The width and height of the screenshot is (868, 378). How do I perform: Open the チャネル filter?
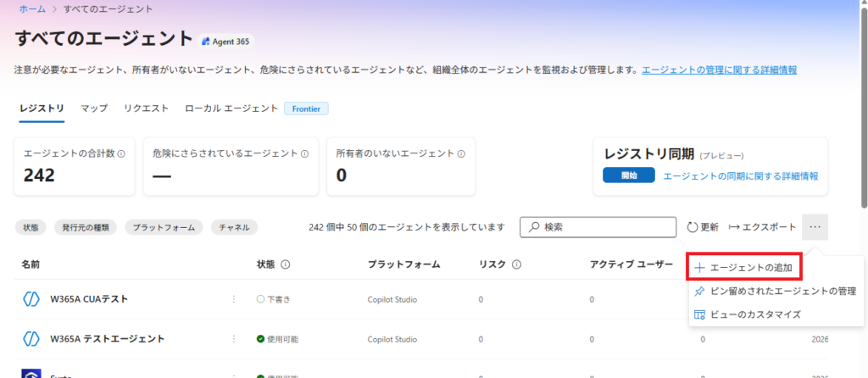(x=234, y=227)
